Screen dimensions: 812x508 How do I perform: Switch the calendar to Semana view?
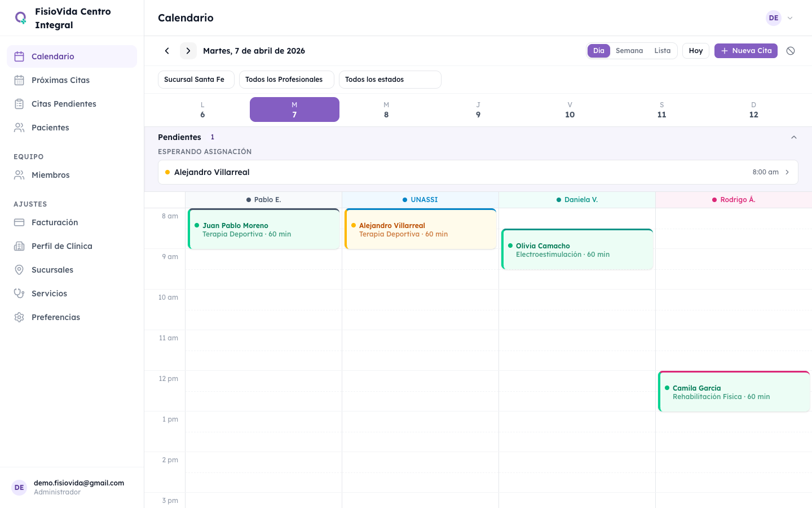coord(629,50)
